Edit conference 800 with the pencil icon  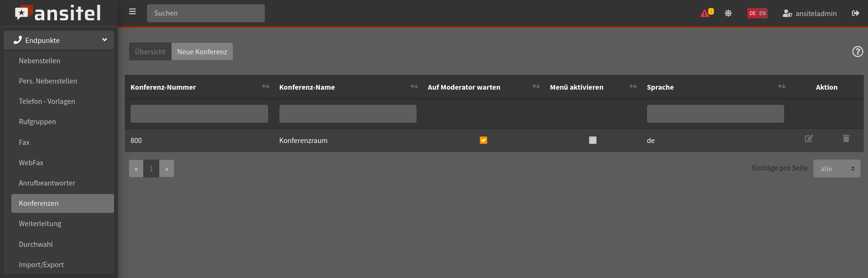point(809,139)
